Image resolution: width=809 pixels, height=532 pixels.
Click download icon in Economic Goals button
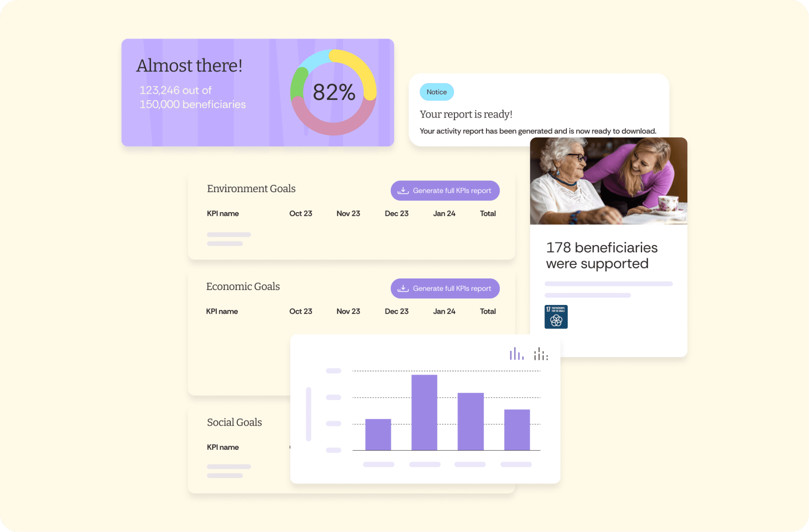[x=403, y=288]
